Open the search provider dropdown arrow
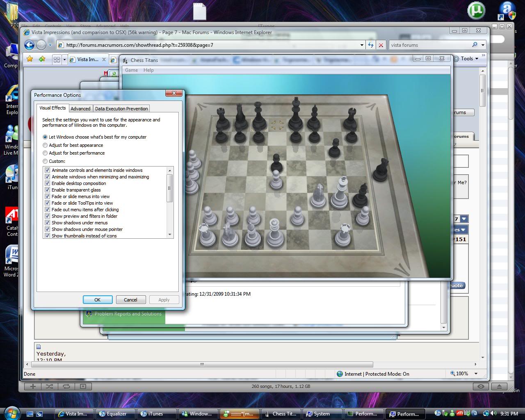 tap(483, 45)
